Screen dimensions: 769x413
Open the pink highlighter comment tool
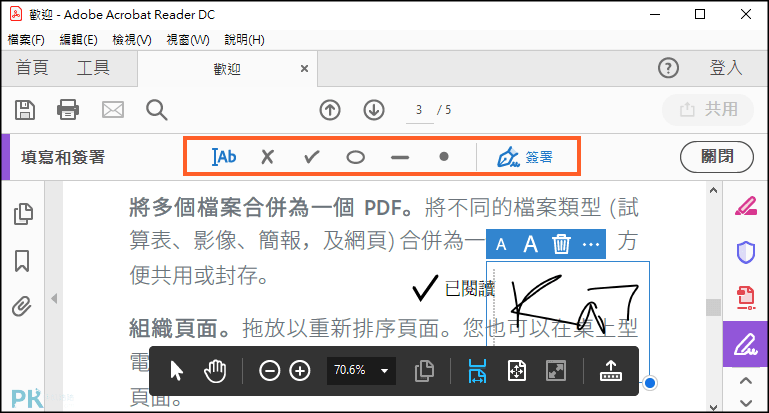(746, 206)
